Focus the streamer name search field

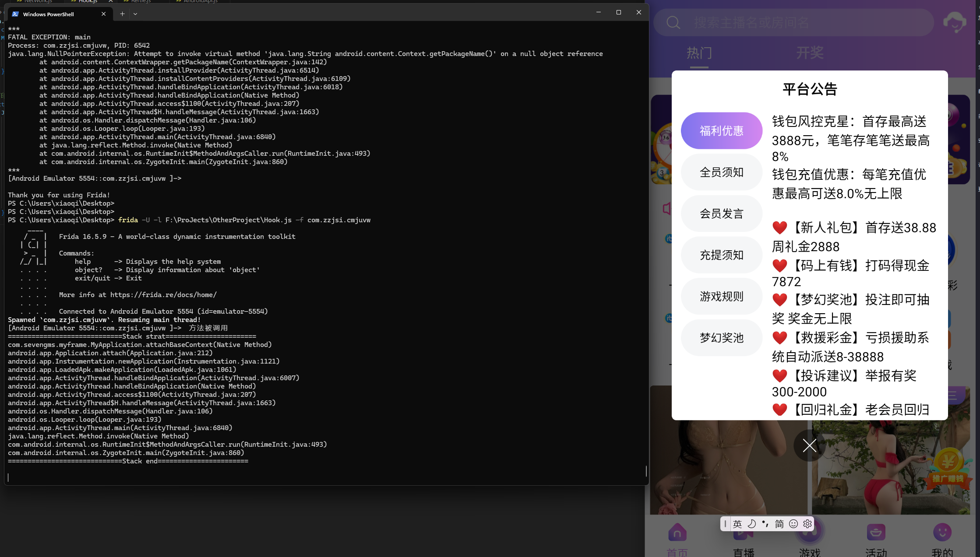793,22
